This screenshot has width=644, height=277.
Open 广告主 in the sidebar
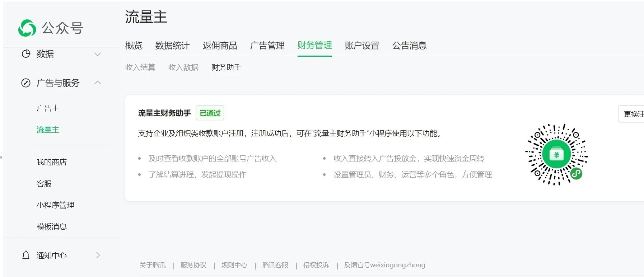click(x=48, y=108)
